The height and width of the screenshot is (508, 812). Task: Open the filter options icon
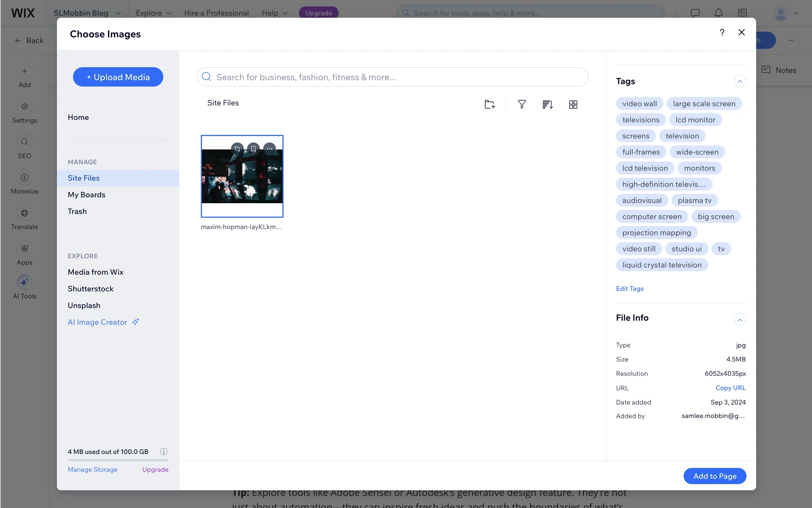click(522, 105)
